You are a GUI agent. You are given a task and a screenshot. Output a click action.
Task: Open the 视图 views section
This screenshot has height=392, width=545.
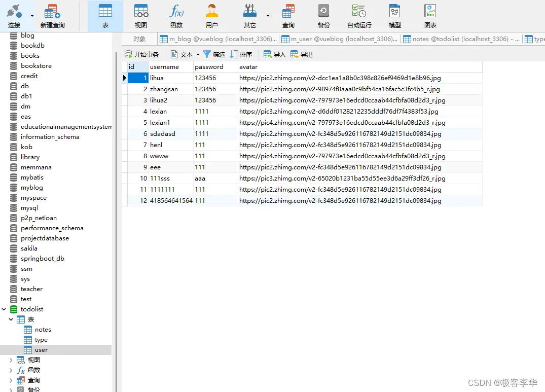(x=141, y=16)
